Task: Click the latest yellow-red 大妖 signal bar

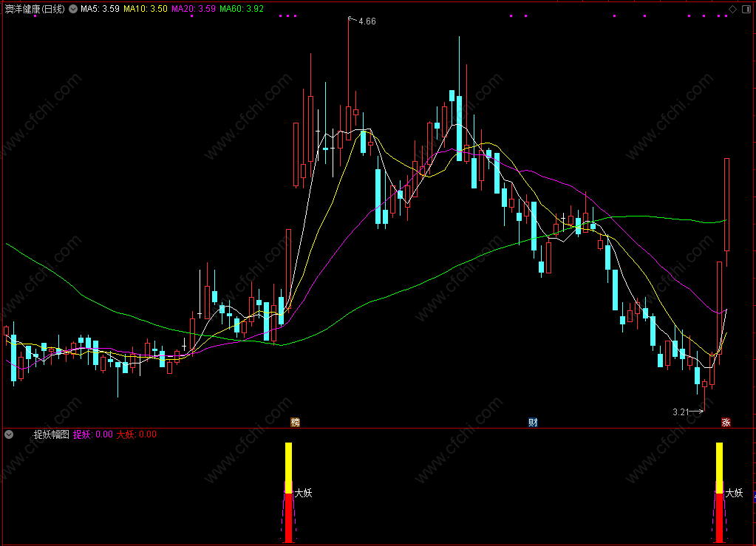Action: (x=719, y=493)
